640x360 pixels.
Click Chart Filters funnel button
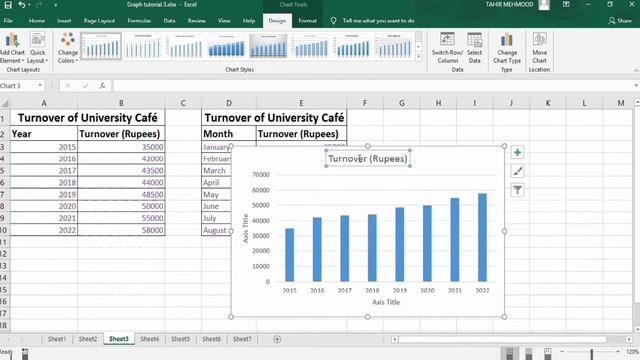tap(517, 190)
